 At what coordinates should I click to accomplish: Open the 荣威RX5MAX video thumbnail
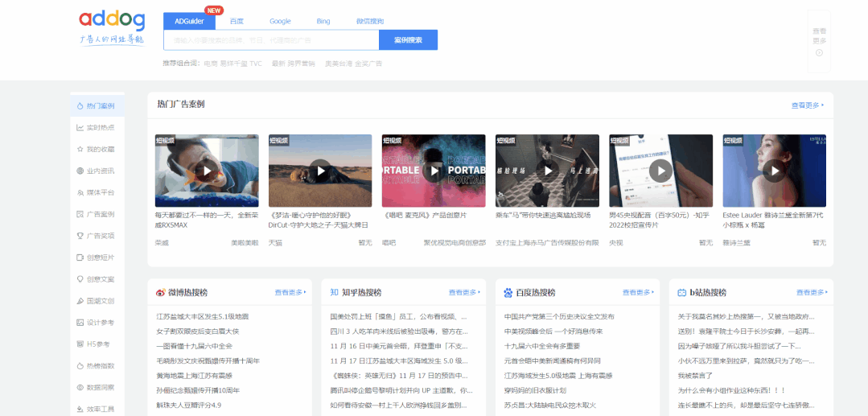pyautogui.click(x=207, y=171)
